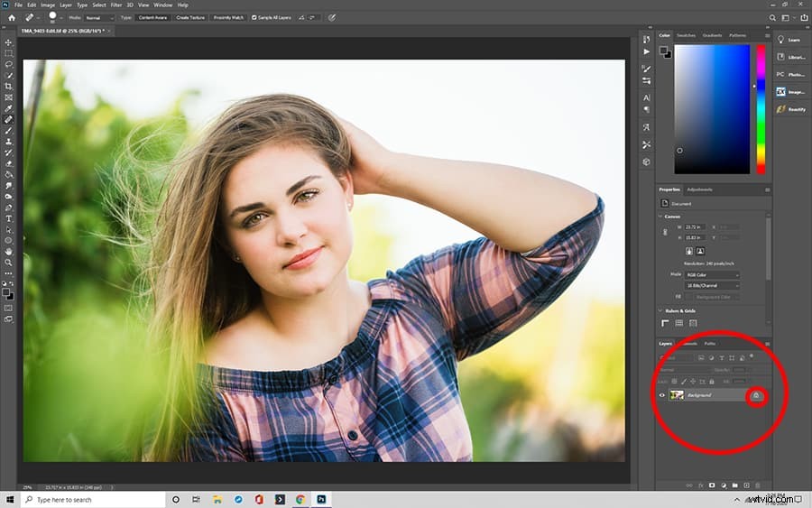This screenshot has height=508, width=812.
Task: Hide the Background layer with eye icon
Action: click(662, 395)
